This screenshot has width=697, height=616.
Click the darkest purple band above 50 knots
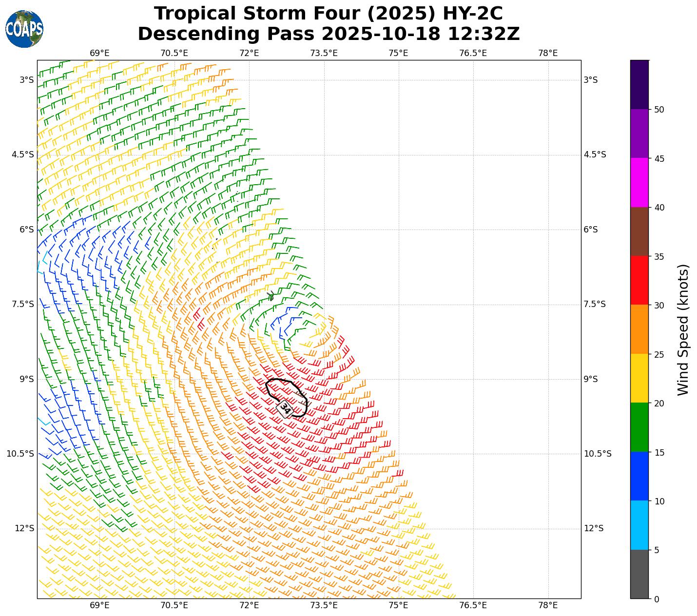(639, 84)
